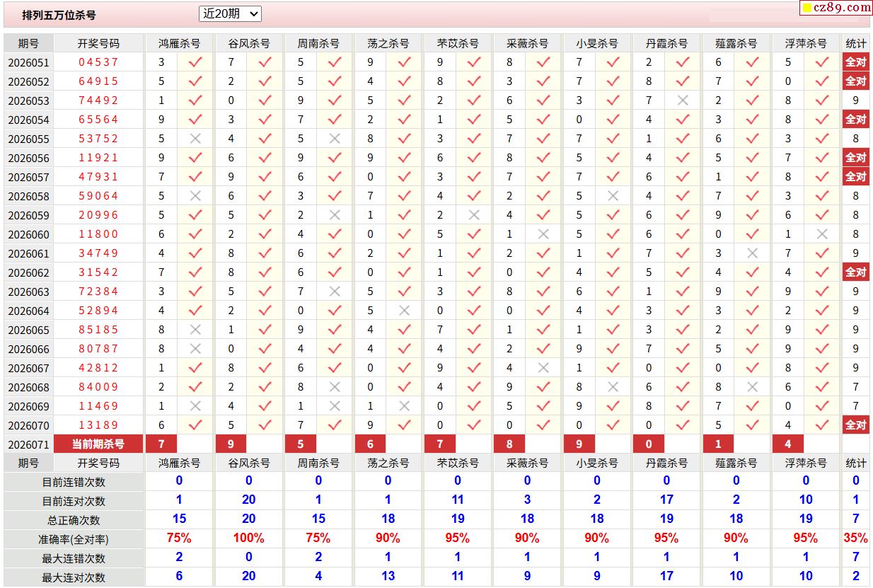Click the gray cross for 蕴露杀号 in 2026061
The height and width of the screenshot is (588, 873).
coord(752,253)
